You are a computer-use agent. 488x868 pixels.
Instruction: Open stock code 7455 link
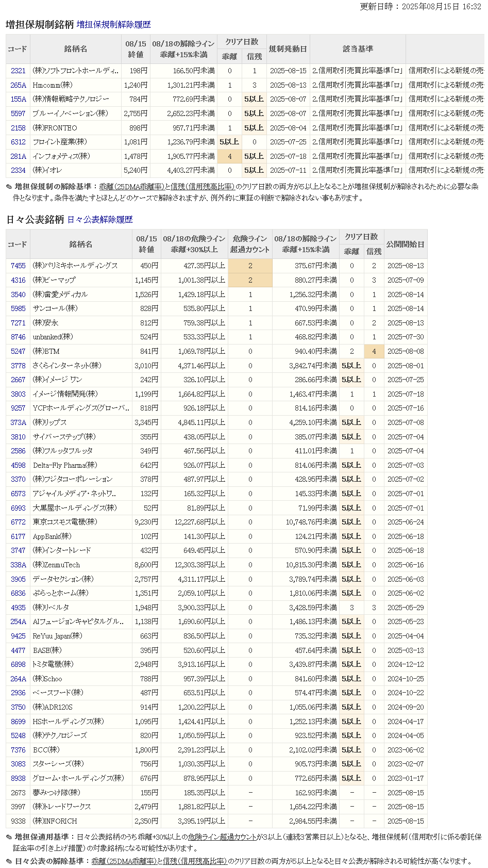click(18, 266)
